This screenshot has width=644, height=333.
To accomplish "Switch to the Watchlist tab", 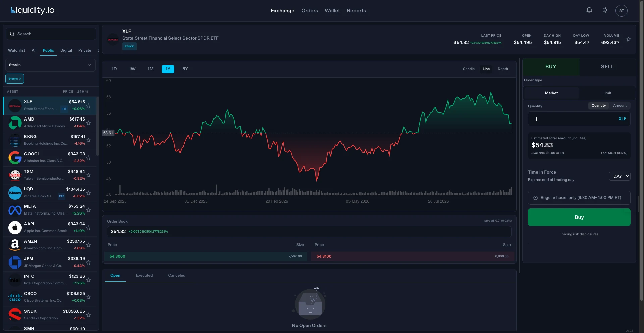I will 16,50.
